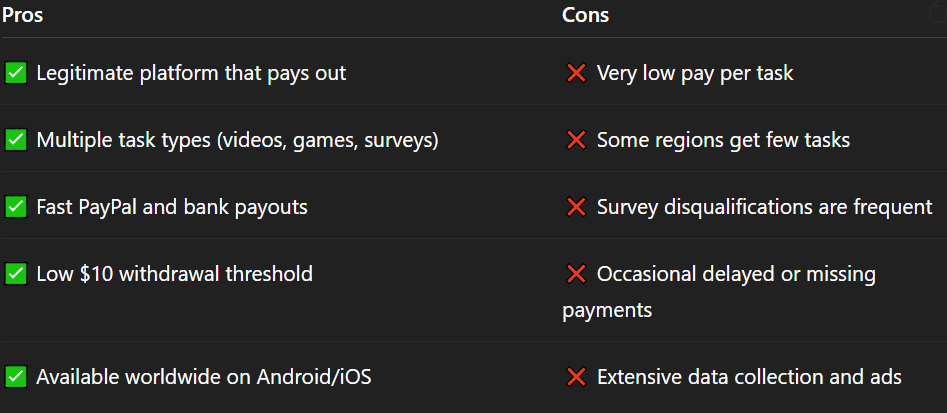Click the faint copy icon at top right
The width and height of the screenshot is (947, 413).
[x=937, y=13]
